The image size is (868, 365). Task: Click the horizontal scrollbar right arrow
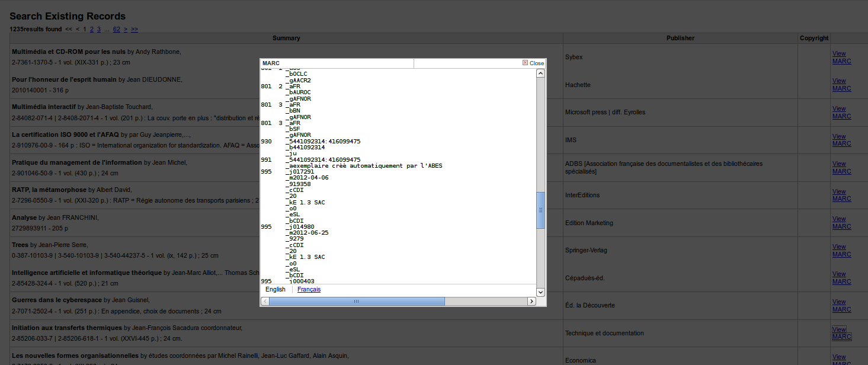[x=531, y=302]
